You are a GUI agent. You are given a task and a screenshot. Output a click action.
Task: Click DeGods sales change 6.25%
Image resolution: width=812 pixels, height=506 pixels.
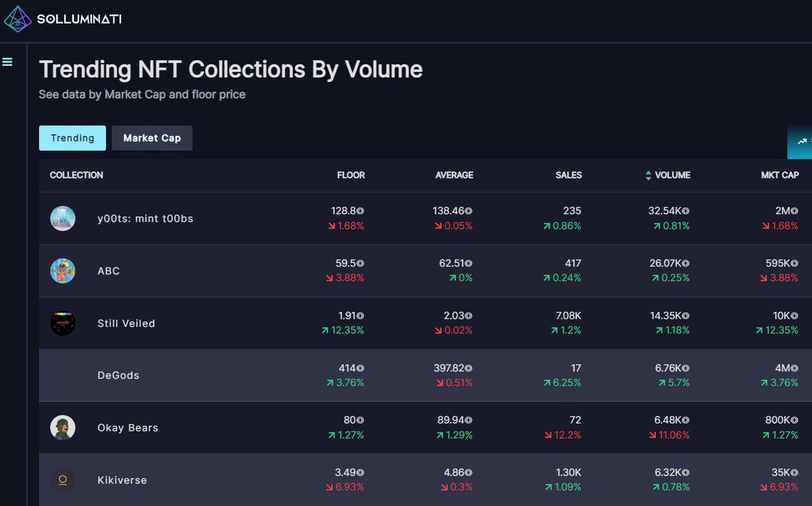tap(562, 383)
